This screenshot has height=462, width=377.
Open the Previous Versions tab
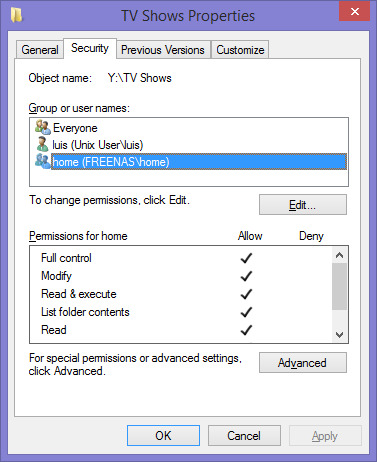pos(163,50)
